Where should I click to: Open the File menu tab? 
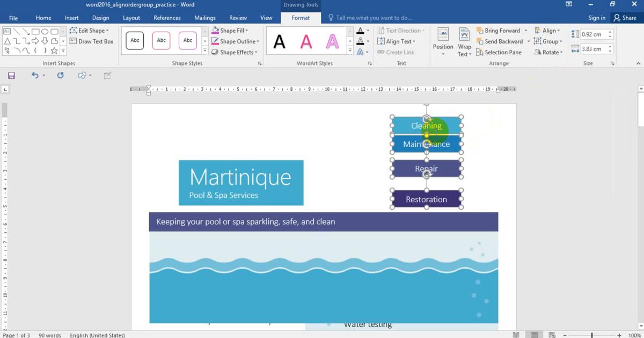[13, 18]
